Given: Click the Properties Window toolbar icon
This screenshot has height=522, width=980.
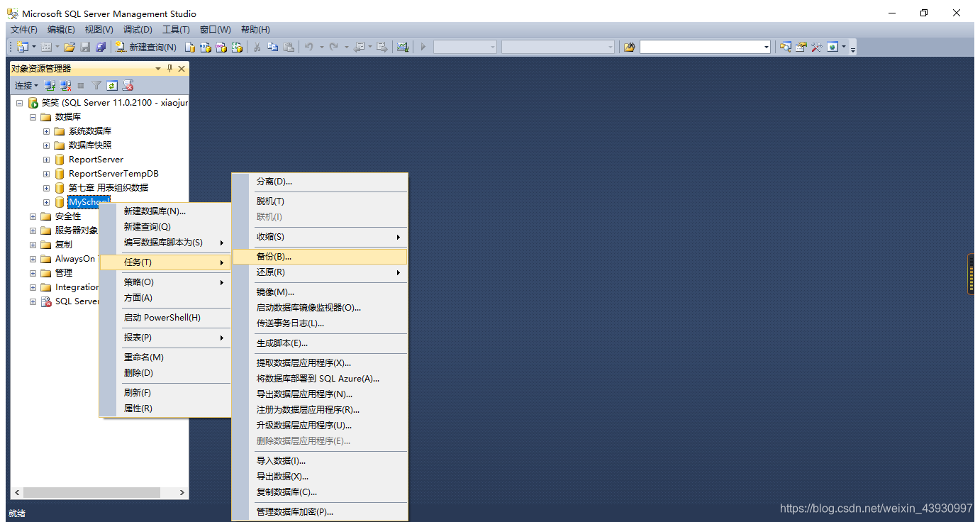Looking at the screenshot, I should (x=801, y=47).
